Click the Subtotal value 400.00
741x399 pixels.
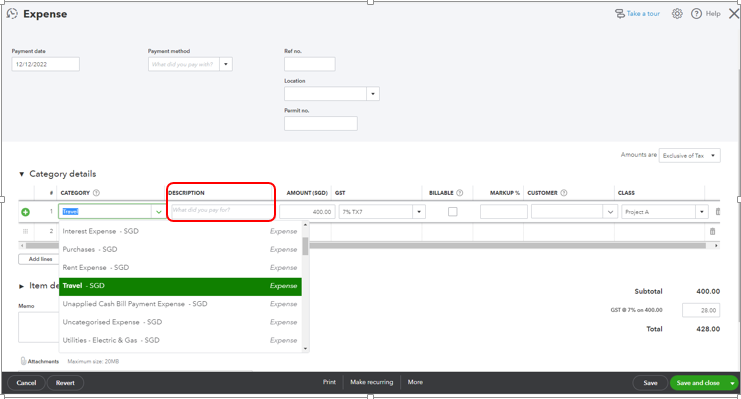[708, 291]
